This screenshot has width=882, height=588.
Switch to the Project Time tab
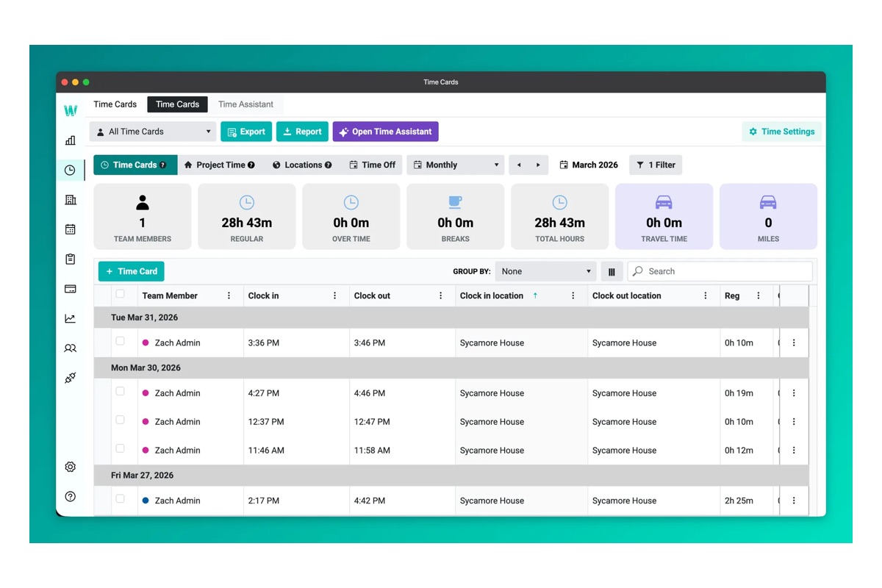tap(219, 165)
